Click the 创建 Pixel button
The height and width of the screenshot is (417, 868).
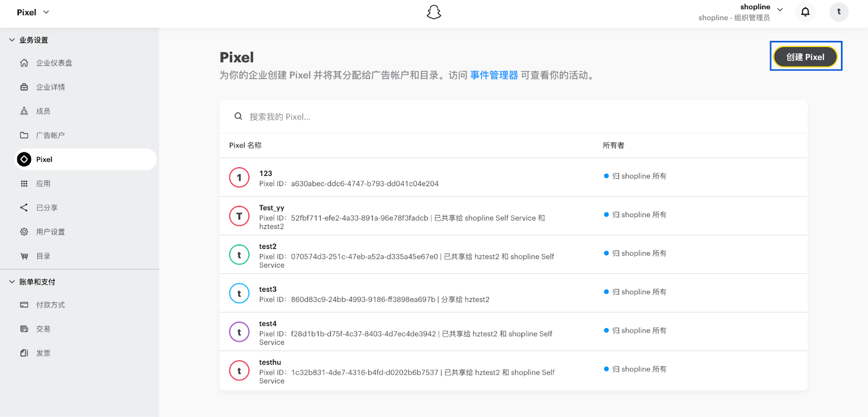pos(805,56)
